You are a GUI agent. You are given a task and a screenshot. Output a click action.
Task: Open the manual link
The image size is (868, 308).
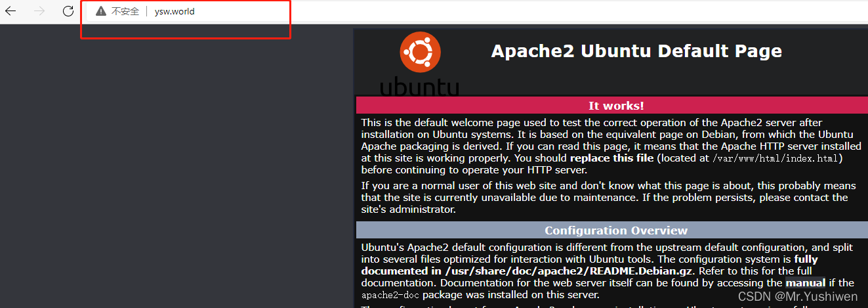[806, 283]
